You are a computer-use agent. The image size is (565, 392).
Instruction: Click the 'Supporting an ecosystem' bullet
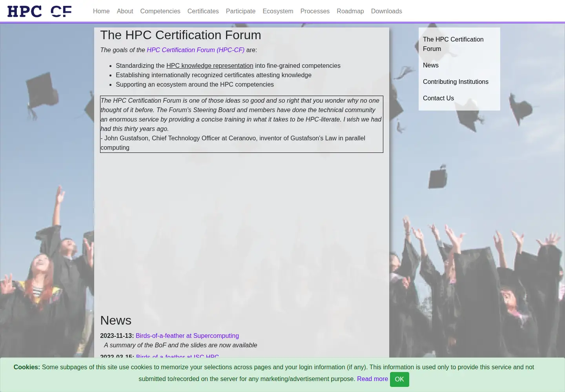(195, 85)
